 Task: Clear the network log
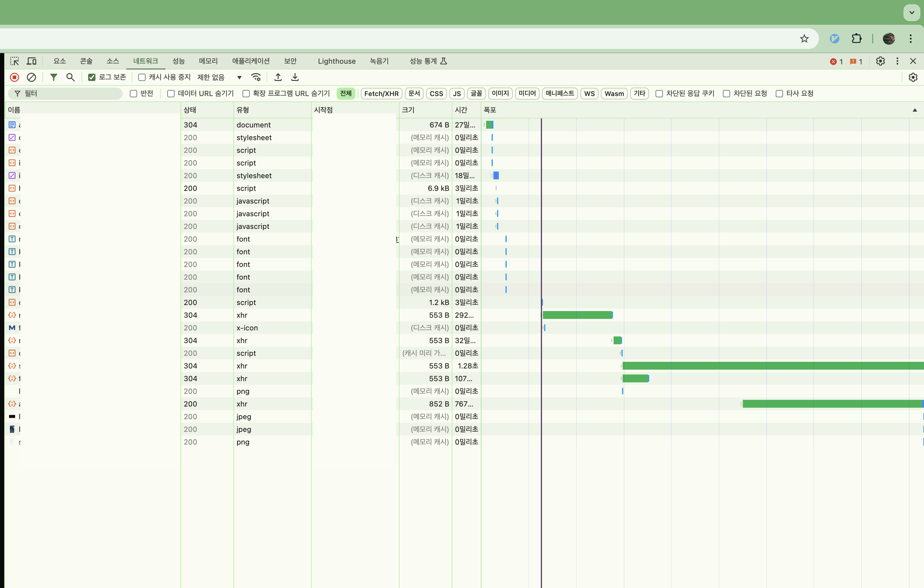31,77
